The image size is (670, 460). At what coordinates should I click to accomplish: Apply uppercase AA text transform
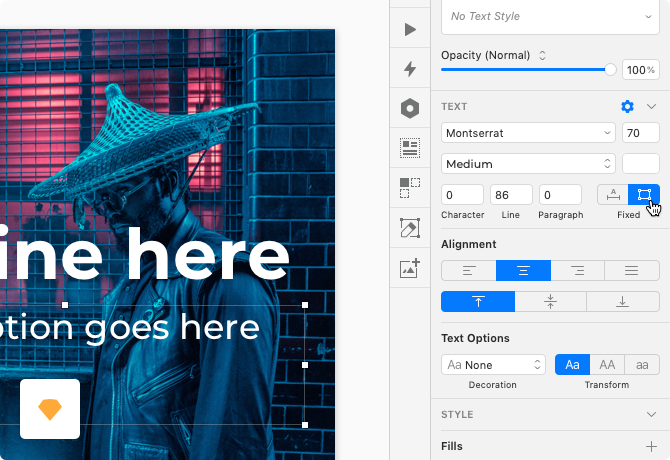(607, 365)
